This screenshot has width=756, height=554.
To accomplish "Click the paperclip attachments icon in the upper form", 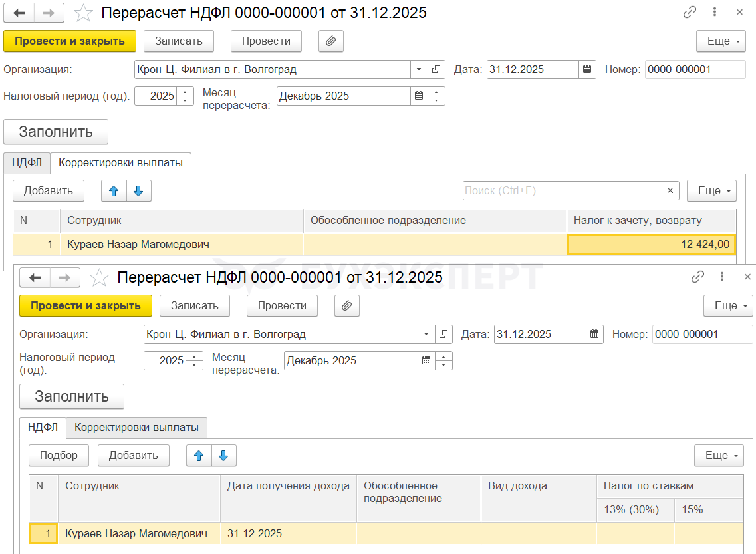I will pyautogui.click(x=330, y=41).
